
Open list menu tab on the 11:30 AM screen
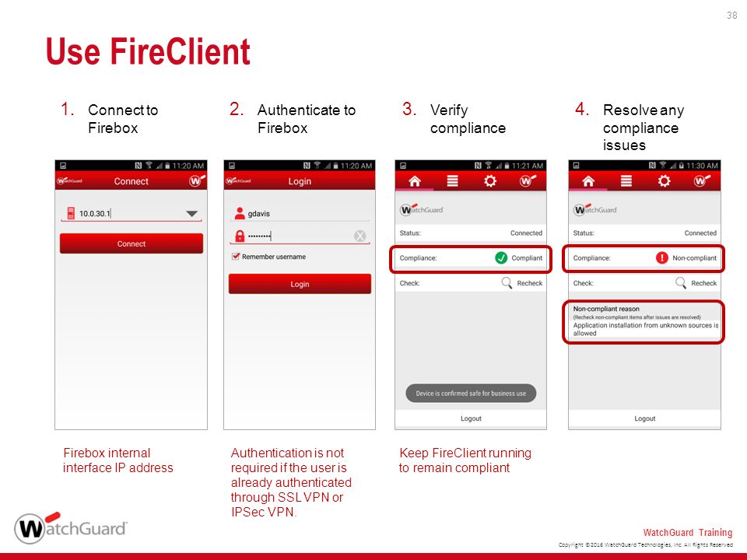click(x=626, y=181)
